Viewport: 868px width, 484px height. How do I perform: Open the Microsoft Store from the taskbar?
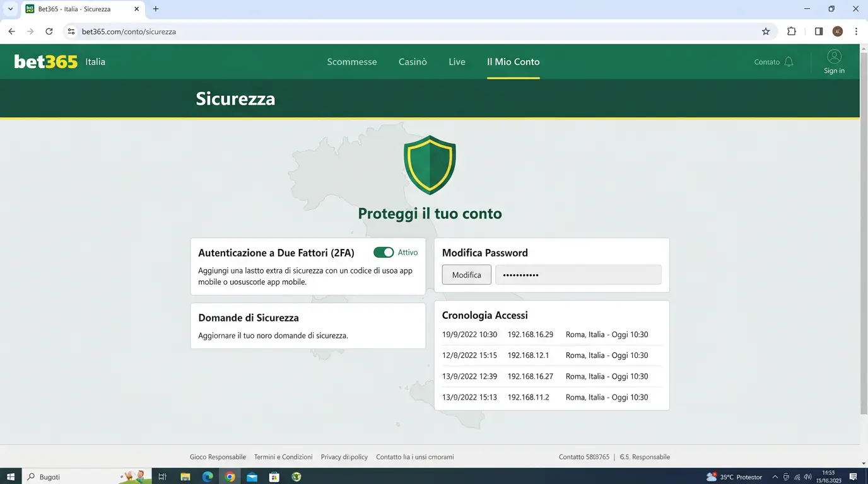tap(274, 477)
